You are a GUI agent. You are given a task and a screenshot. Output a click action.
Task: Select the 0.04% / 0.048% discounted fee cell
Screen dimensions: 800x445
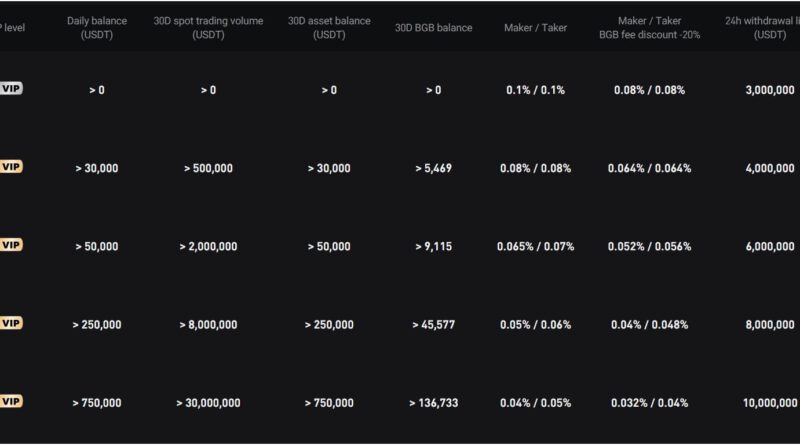[x=649, y=325]
